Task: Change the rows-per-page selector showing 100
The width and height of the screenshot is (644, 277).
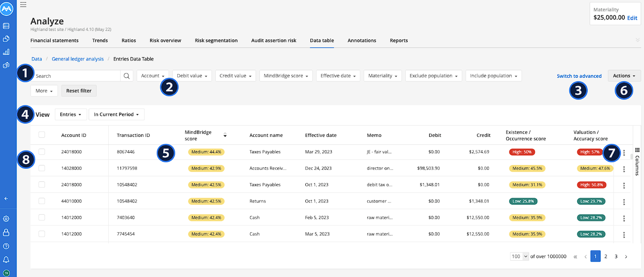Action: click(520, 256)
